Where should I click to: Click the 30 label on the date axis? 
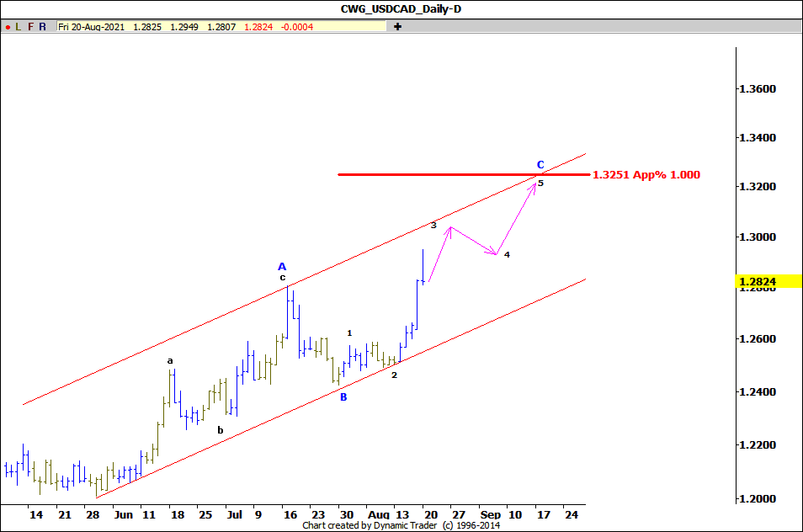click(347, 514)
